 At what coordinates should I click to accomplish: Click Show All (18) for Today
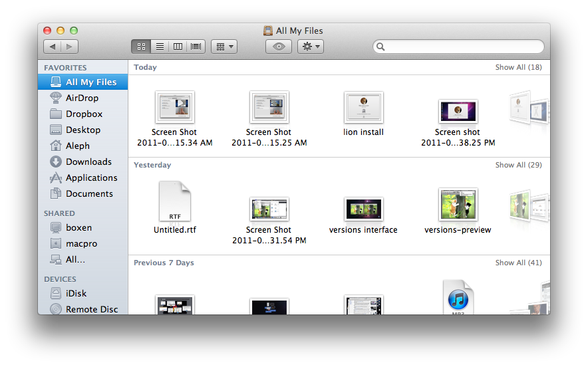(518, 67)
